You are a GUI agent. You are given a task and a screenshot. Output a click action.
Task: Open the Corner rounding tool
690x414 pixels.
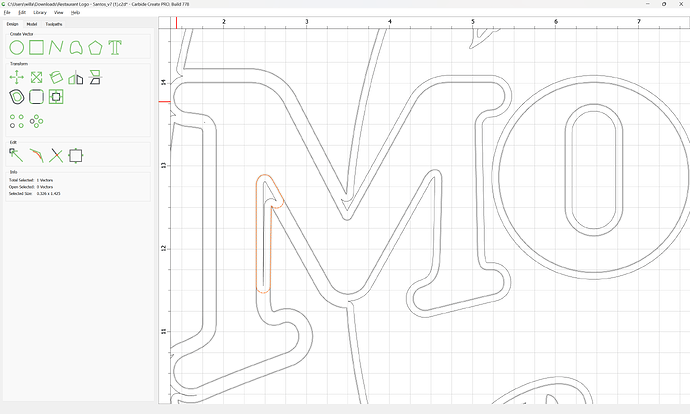click(x=37, y=97)
